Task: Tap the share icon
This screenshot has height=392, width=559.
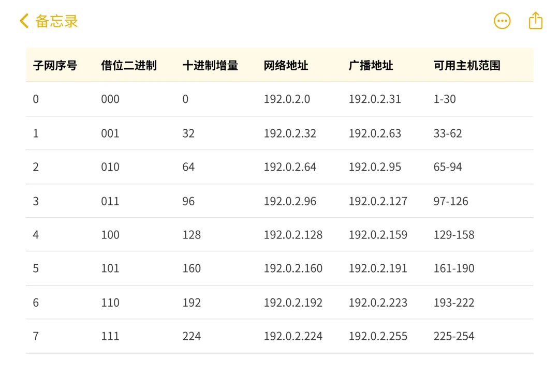Action: tap(535, 21)
